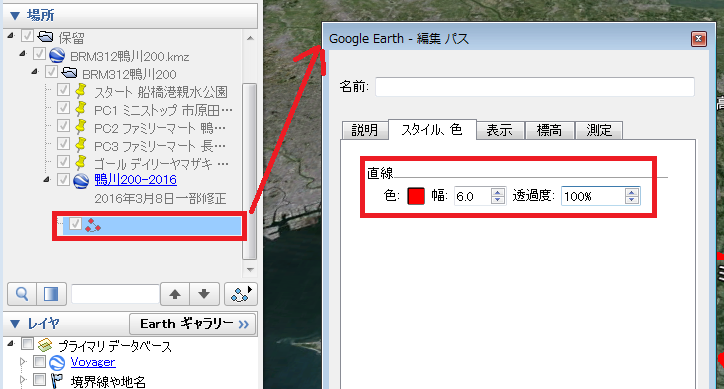Move item up with the up arrow button
The image size is (724, 389).
pos(175,294)
